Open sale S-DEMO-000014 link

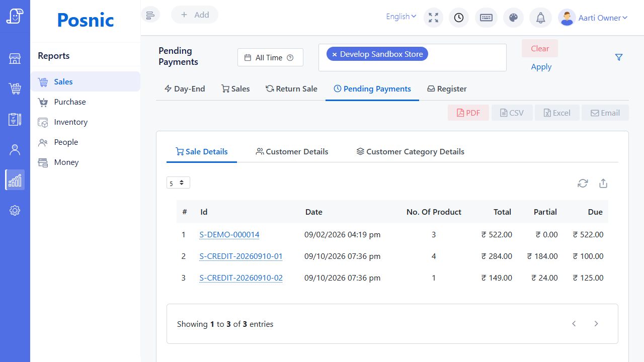click(229, 234)
